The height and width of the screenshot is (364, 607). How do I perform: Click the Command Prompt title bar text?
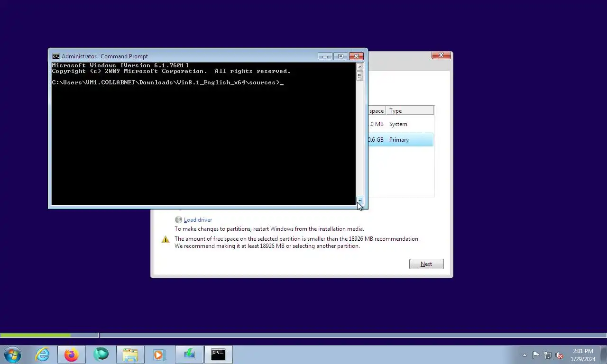[x=104, y=56]
